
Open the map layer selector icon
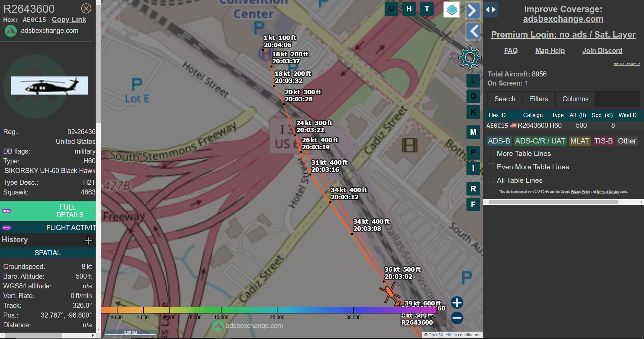pos(452,10)
